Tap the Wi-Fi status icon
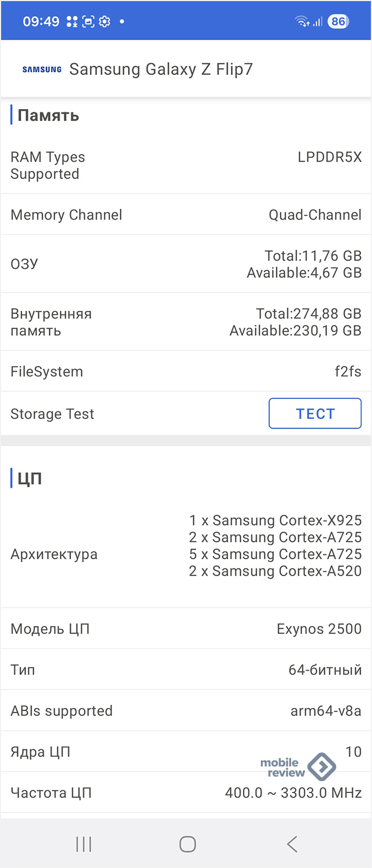This screenshot has height=868, width=372. click(x=302, y=22)
